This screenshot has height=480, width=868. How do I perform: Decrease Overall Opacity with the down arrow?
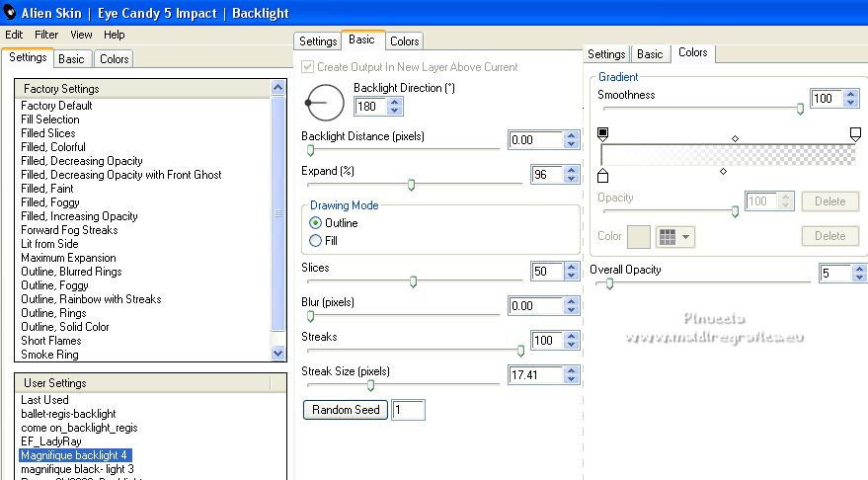(x=860, y=277)
